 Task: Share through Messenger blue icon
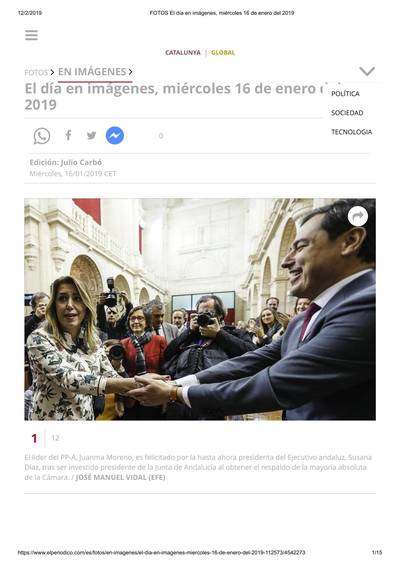tap(115, 136)
